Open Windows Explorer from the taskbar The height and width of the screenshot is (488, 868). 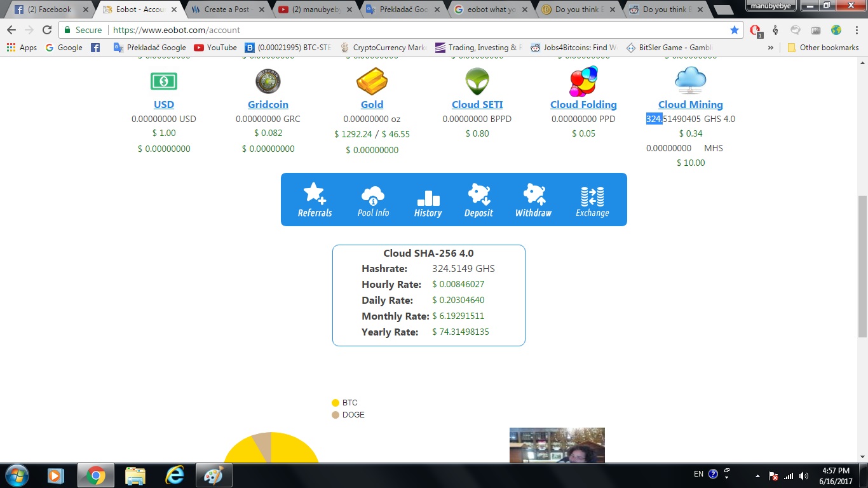(x=135, y=475)
